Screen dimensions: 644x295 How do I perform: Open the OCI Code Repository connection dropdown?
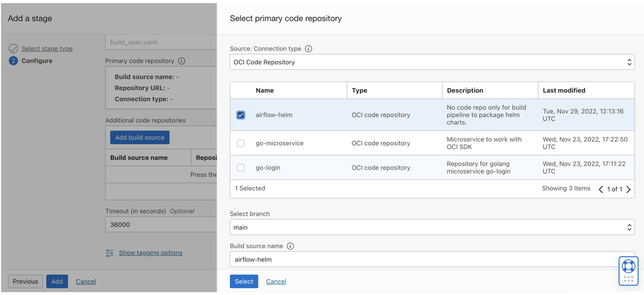click(432, 62)
